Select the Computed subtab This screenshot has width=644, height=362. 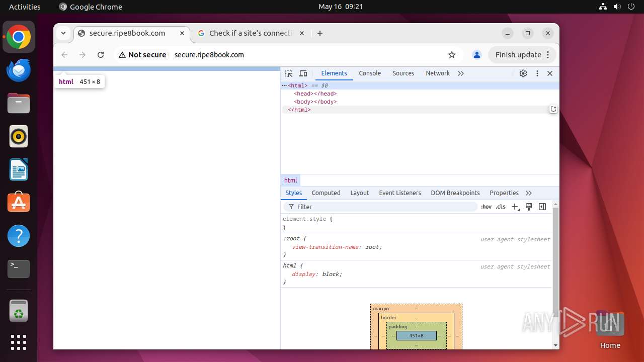click(x=326, y=193)
